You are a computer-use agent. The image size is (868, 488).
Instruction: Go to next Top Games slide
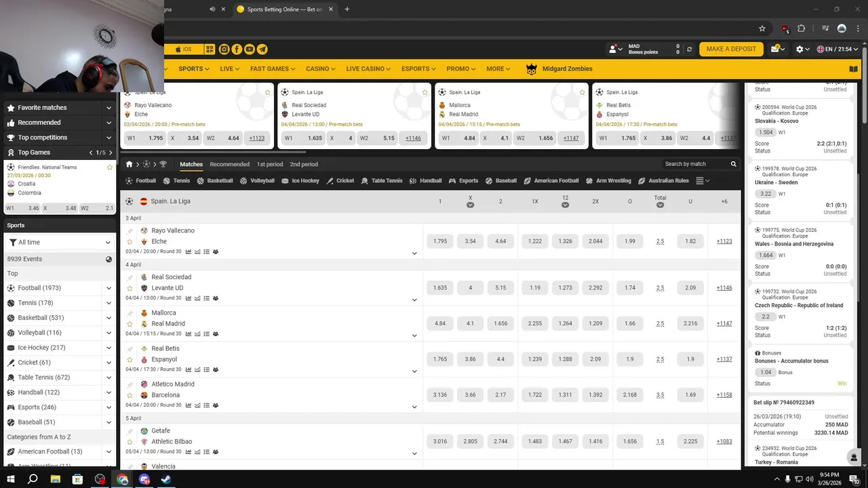point(111,152)
